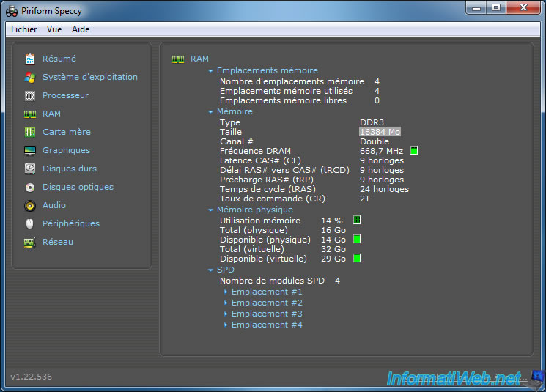Click the Graphiques monitor icon
This screenshot has width=546, height=392.
[x=30, y=150]
